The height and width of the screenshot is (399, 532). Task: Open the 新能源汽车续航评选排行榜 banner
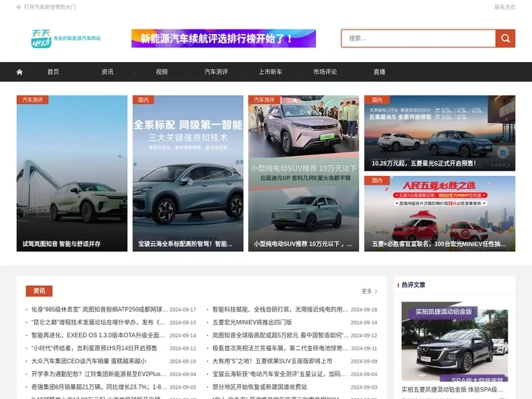coord(224,38)
